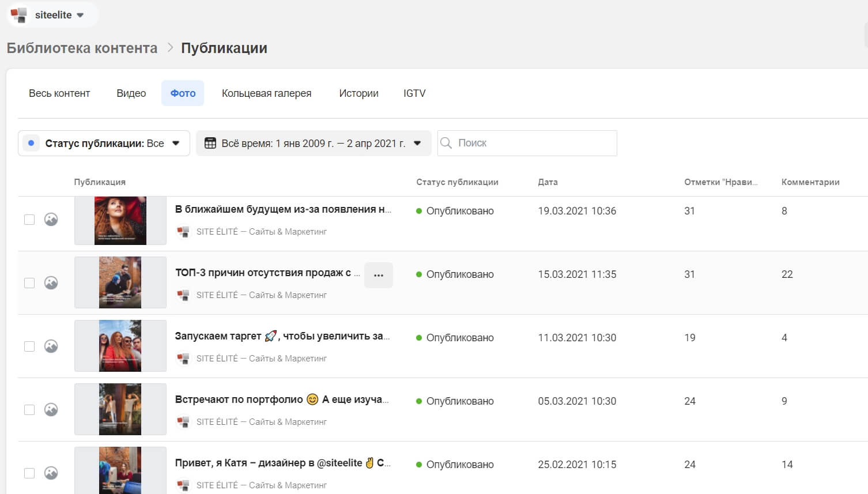Click Опубликовано status of 19.03.2021 post
Image resolution: width=868 pixels, height=494 pixels.
click(455, 211)
